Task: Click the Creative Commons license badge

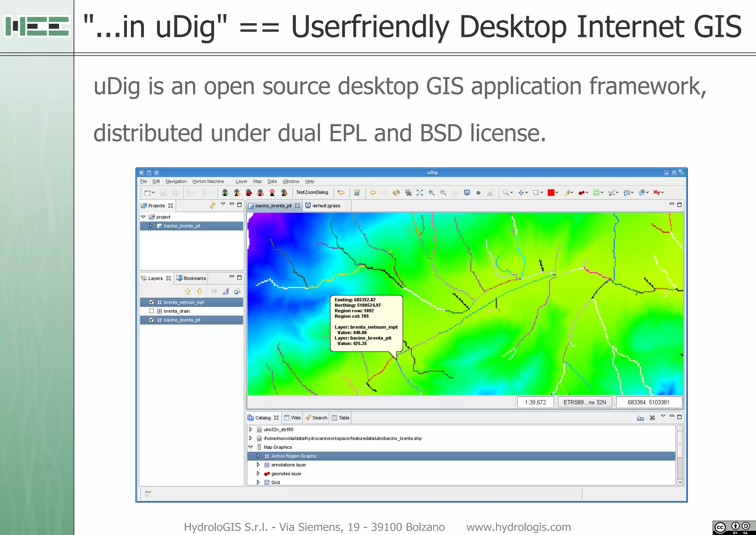Action: point(734,528)
